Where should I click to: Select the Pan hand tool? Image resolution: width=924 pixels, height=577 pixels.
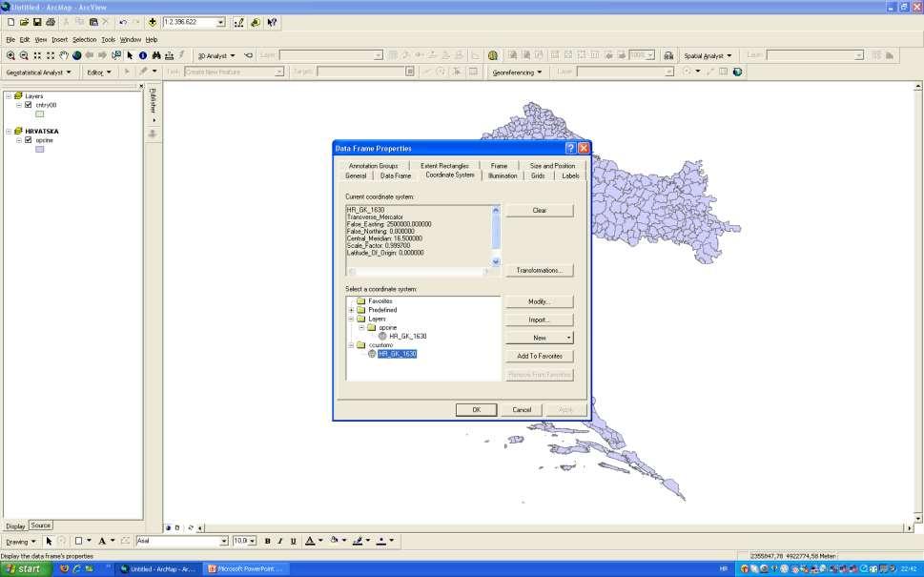coord(64,55)
